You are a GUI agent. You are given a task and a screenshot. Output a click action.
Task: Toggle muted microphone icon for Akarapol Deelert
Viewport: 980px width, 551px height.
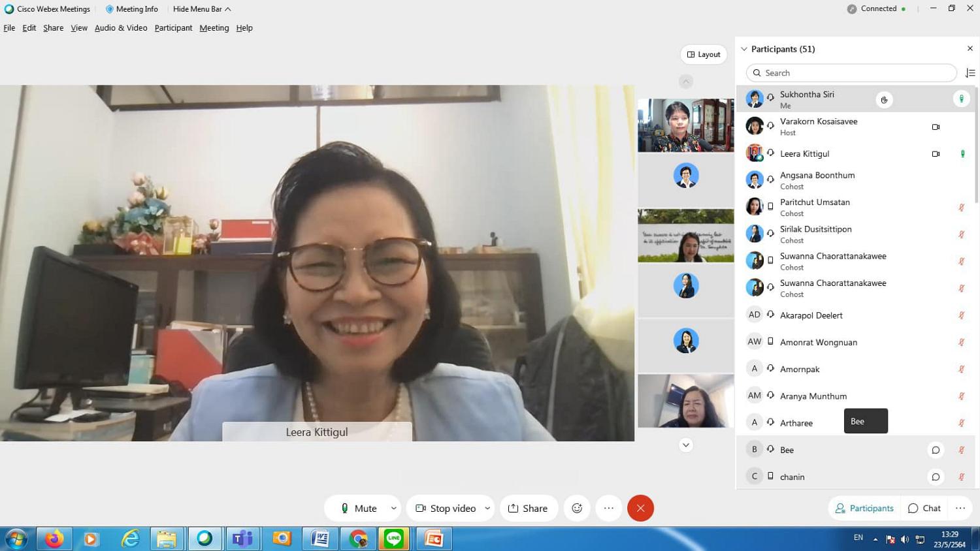pyautogui.click(x=962, y=315)
